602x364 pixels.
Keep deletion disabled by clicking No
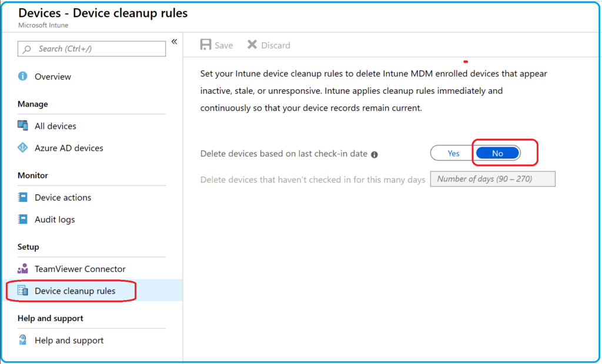[x=497, y=153]
